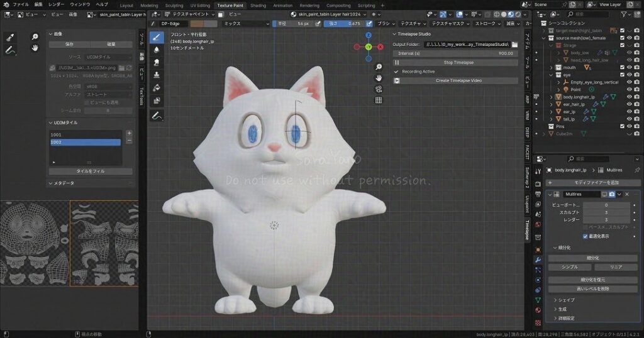Select the Draw brush tool in viewport toolbar

(157, 37)
